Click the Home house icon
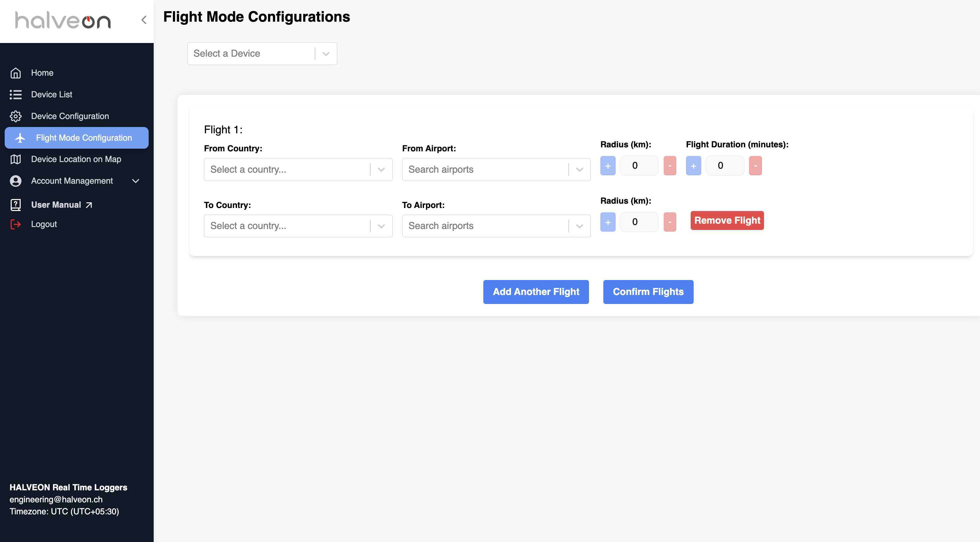Screen dimensions: 980x542 click(16, 73)
